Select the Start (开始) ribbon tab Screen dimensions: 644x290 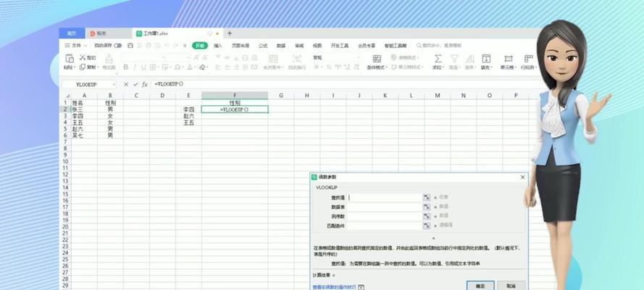(200, 46)
